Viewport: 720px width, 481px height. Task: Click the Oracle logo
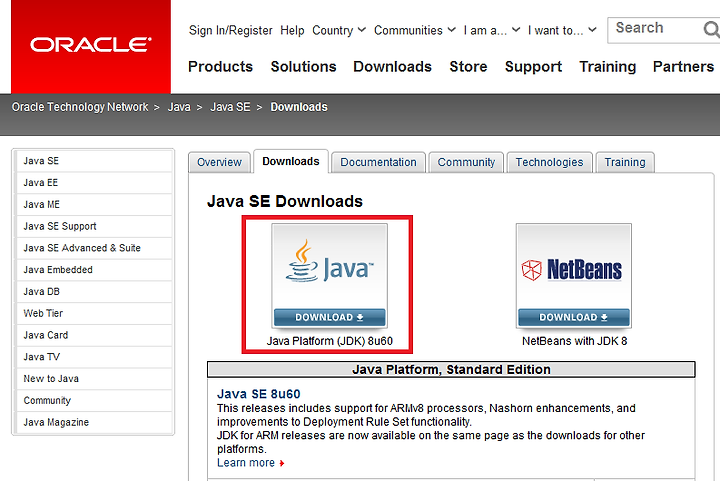[91, 46]
